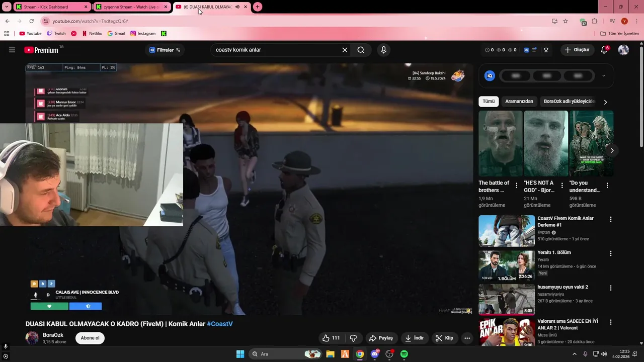
Task: Open options for 'Do you understand' short
Action: (607, 186)
